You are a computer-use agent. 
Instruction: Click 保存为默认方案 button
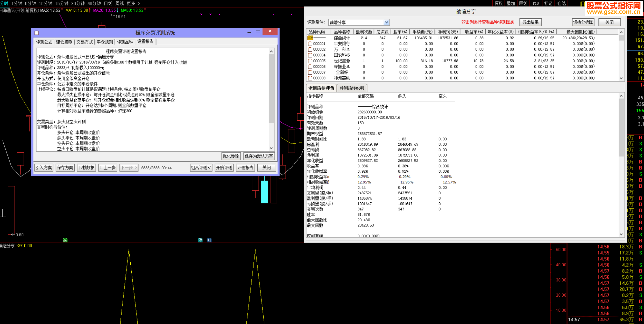pyautogui.click(x=259, y=156)
